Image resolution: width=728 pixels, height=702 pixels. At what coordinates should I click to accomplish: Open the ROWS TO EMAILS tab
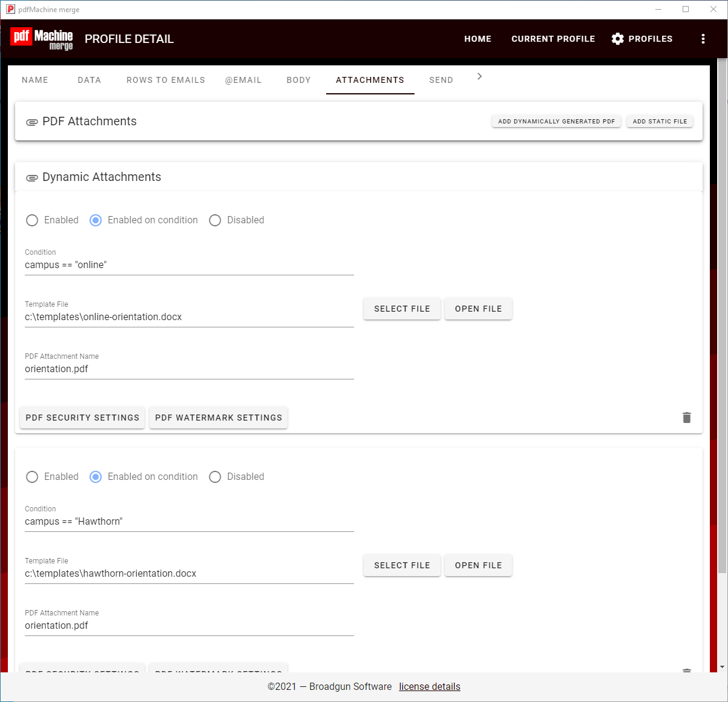[166, 80]
